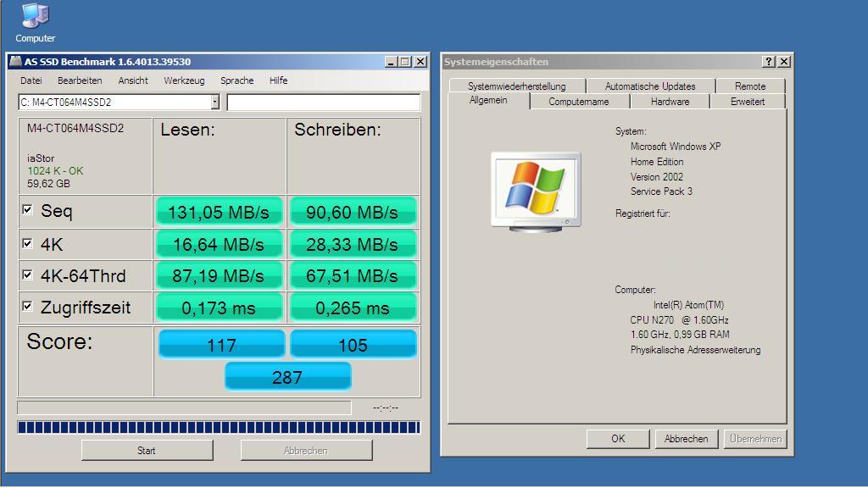Click the 4K write result 28,33 MB/s
This screenshot has height=488, width=868.
click(x=352, y=244)
